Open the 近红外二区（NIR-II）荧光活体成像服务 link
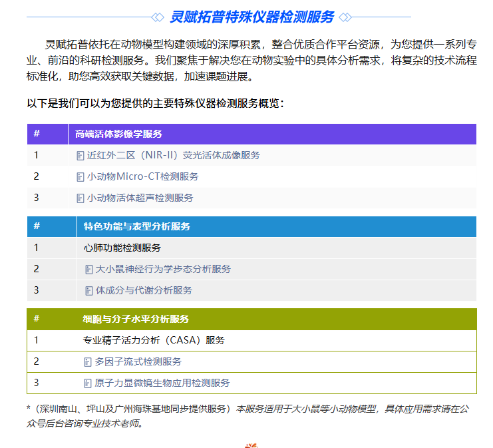 [173, 156]
